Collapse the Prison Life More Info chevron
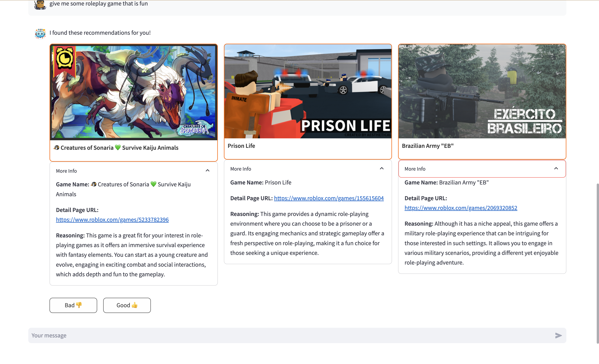 [x=382, y=168]
